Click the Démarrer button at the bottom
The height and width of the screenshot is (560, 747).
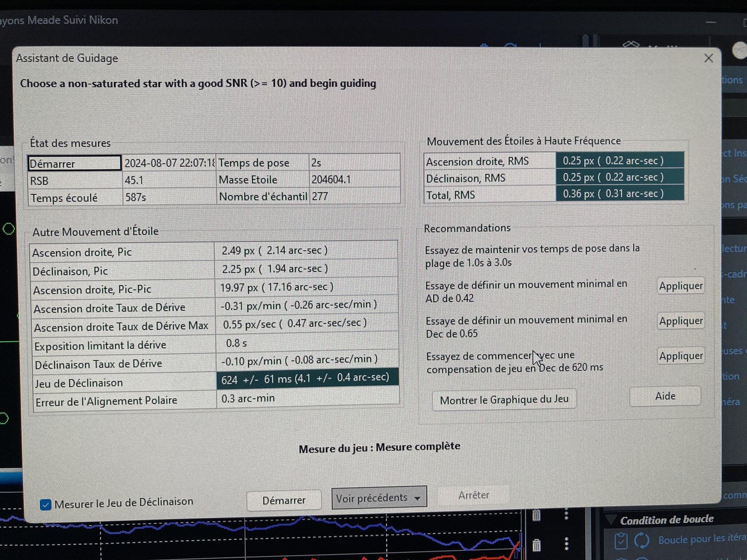tap(284, 500)
